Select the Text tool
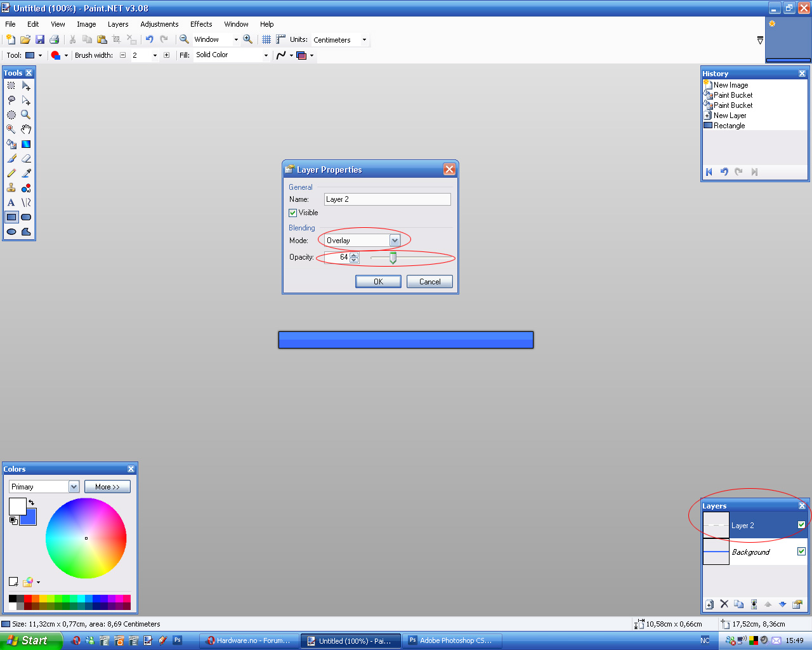Image resolution: width=812 pixels, height=650 pixels. tap(11, 202)
